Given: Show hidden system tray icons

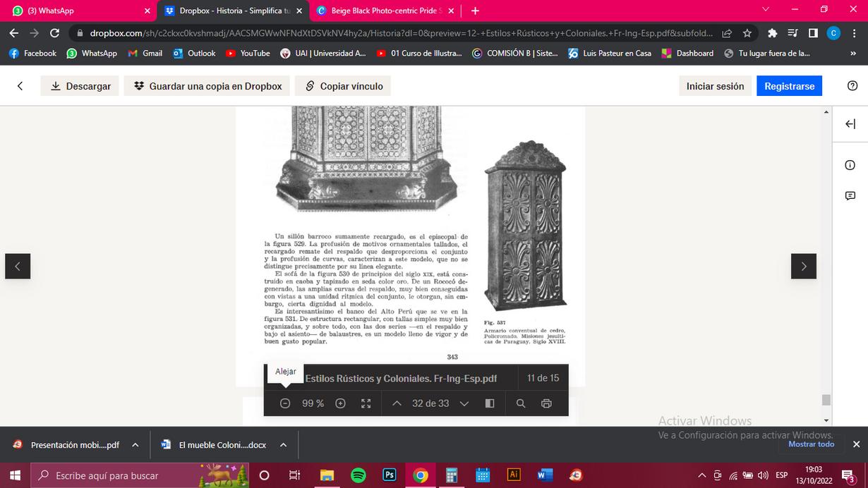Looking at the screenshot, I should pyautogui.click(x=701, y=475).
